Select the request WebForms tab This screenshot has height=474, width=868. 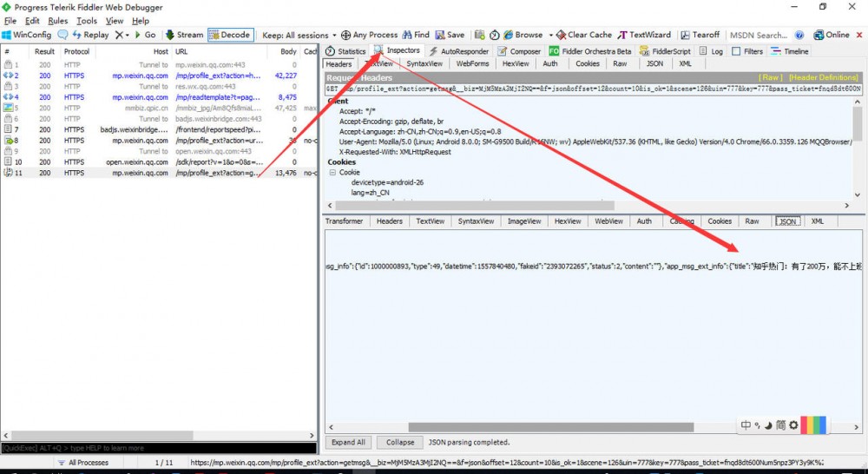click(x=472, y=63)
